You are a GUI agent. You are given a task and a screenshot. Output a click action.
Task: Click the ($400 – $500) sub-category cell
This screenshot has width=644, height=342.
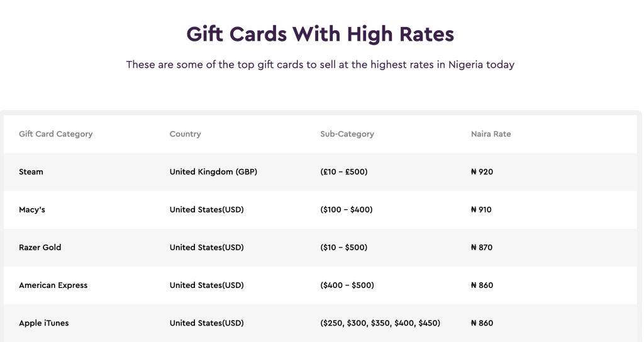tap(347, 285)
